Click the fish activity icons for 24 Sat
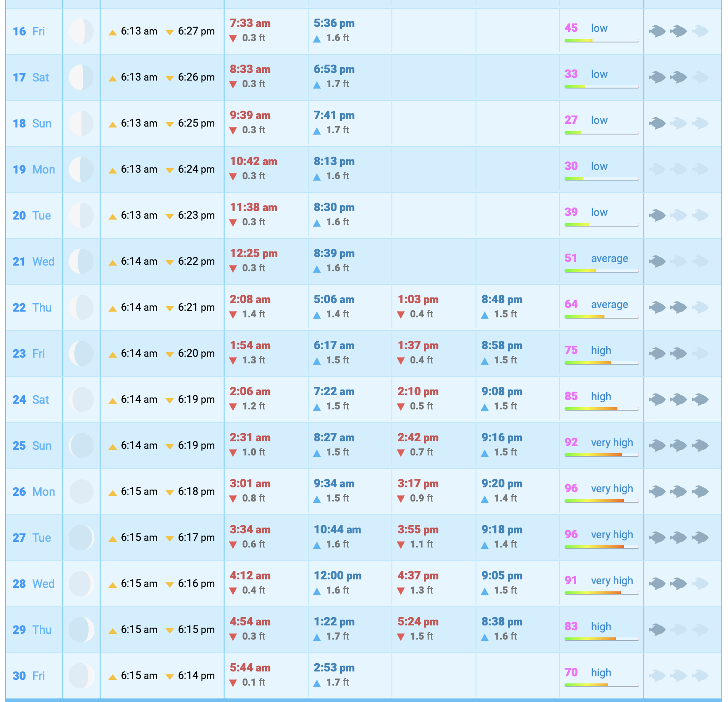 coord(678,400)
